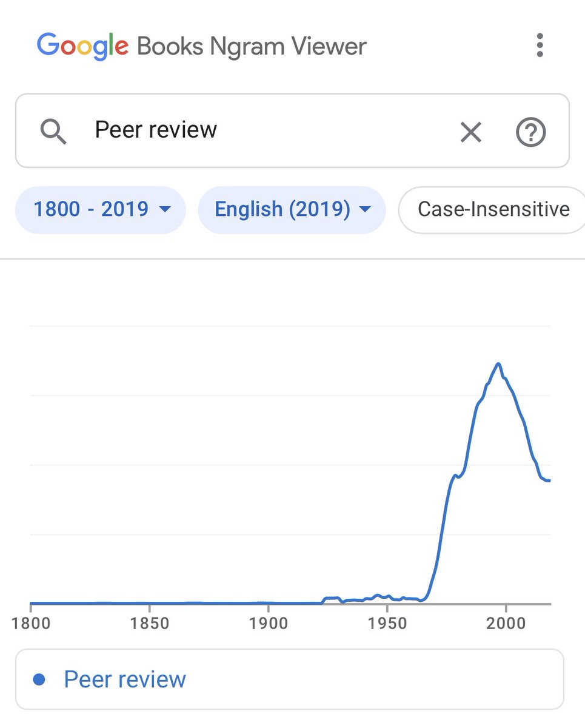Image resolution: width=585 pixels, height=728 pixels.
Task: Clear the search query with X
Action: click(470, 132)
